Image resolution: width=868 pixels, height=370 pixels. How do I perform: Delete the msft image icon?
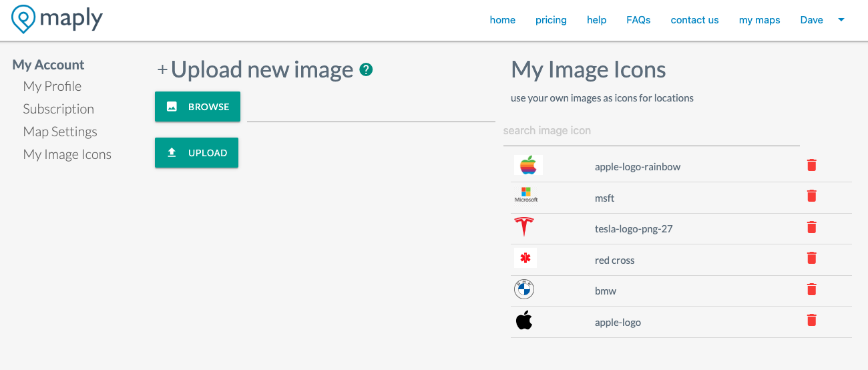point(812,196)
